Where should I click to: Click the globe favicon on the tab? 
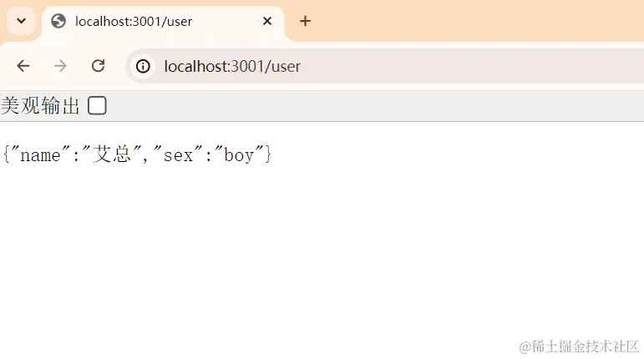pos(58,21)
